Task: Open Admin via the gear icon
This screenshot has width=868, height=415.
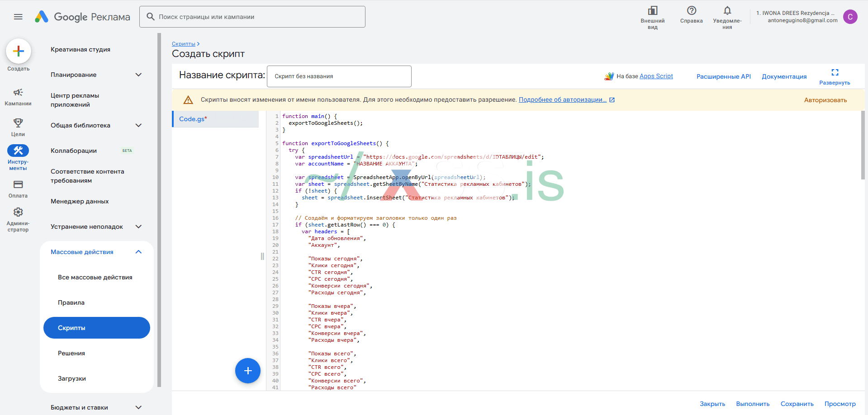Action: point(18,212)
